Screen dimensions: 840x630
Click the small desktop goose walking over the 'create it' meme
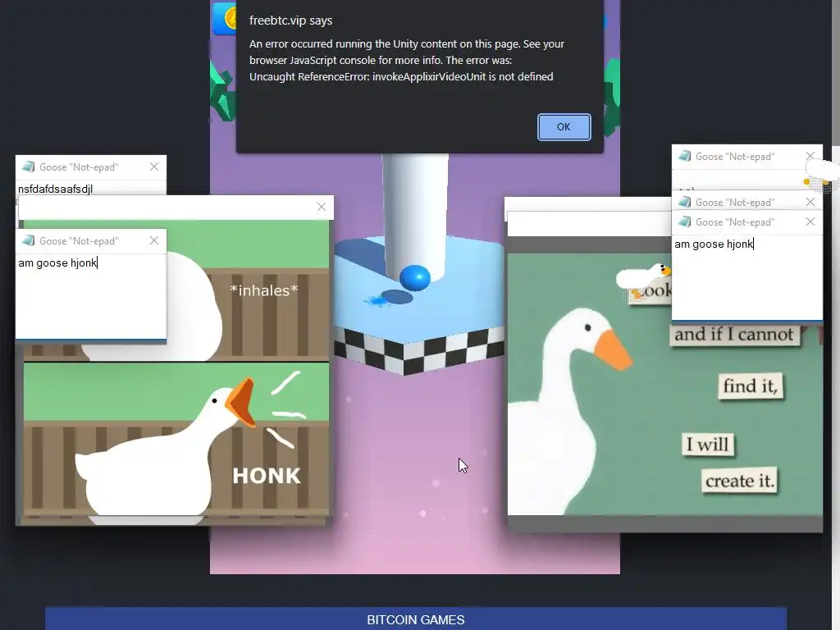click(645, 280)
